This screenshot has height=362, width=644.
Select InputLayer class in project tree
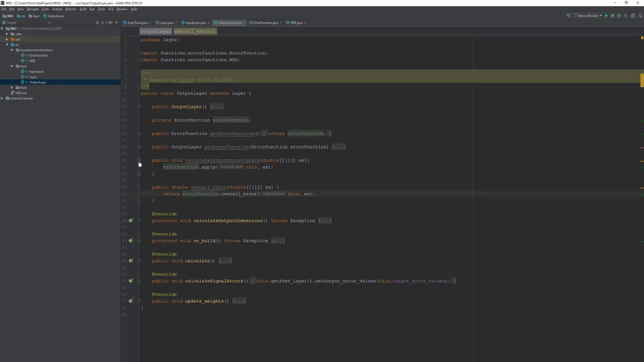[36, 71]
